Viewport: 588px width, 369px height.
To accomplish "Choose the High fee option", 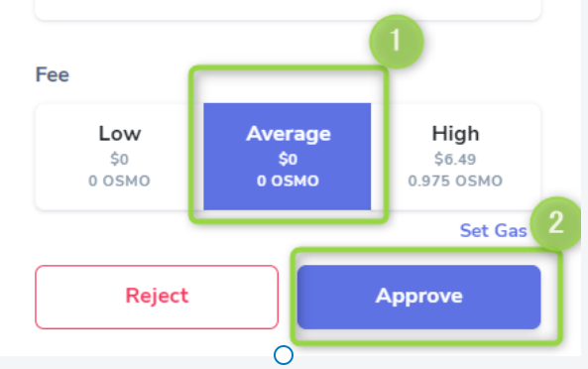I will pos(455,157).
